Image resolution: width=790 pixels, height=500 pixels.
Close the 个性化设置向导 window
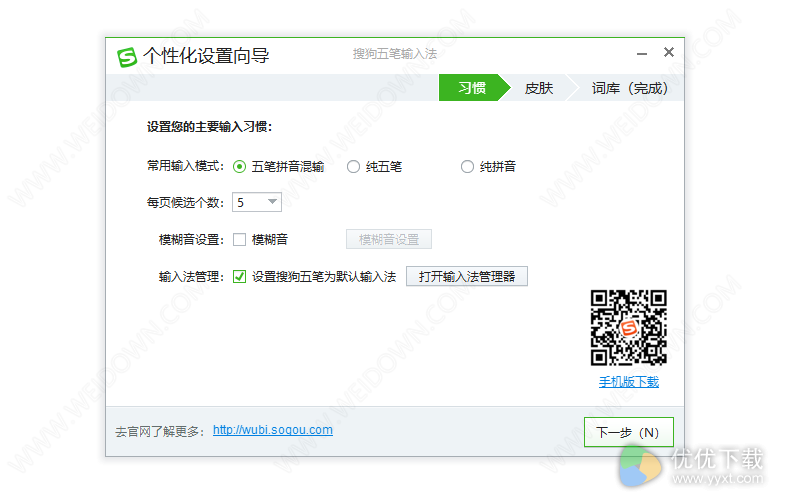(x=669, y=52)
